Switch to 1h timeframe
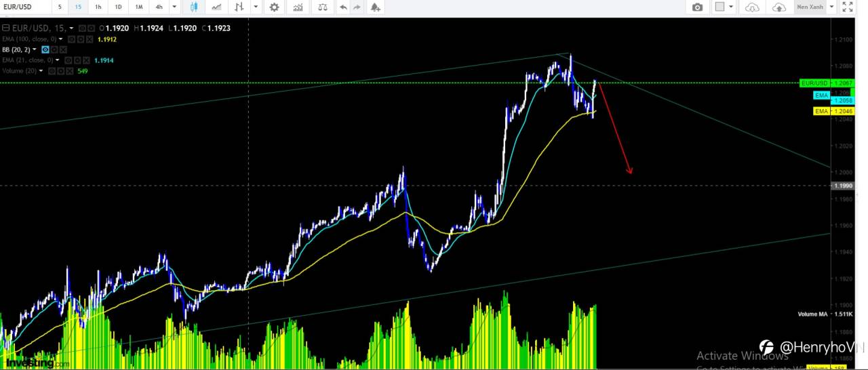This screenshot has height=370, width=868. (x=98, y=7)
